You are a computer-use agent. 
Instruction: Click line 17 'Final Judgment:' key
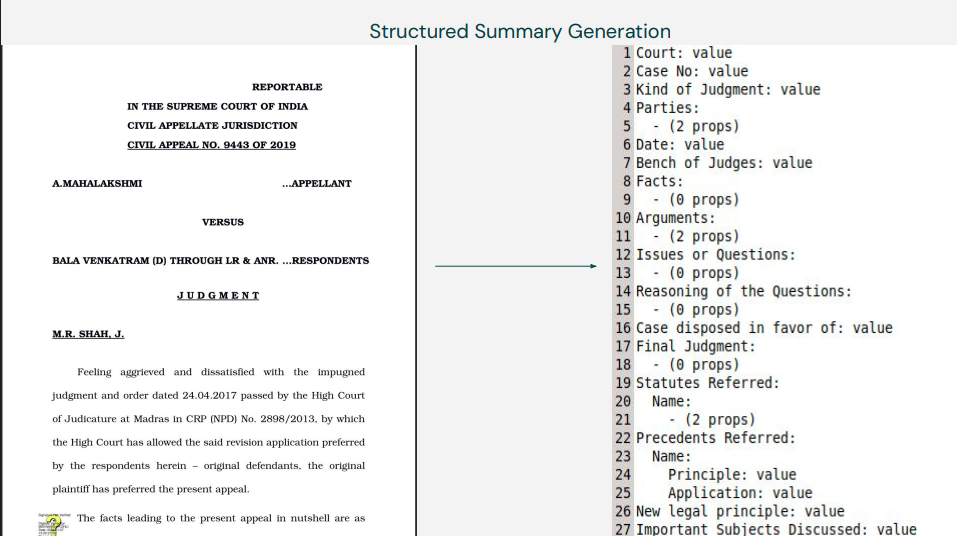click(696, 346)
